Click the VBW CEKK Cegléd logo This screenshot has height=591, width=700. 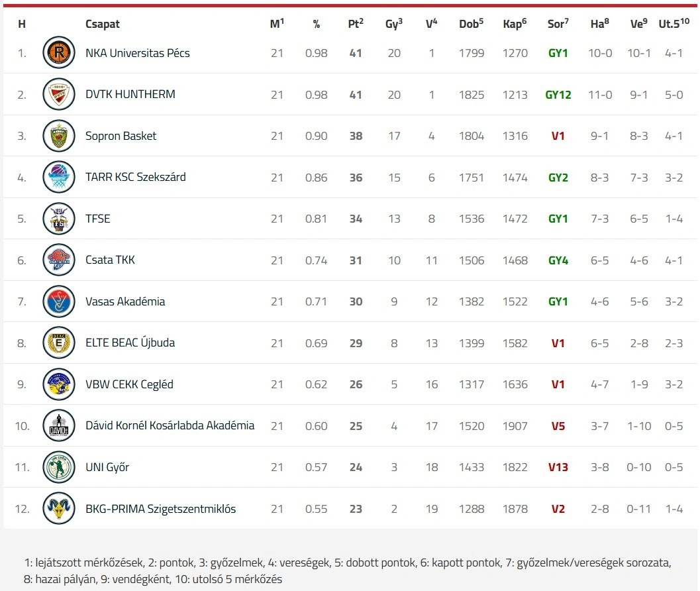[59, 384]
